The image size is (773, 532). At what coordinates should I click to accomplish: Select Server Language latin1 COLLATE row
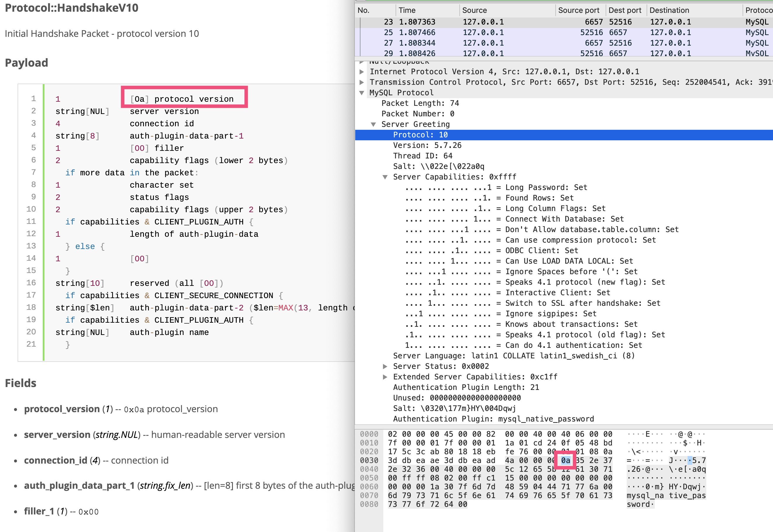pyautogui.click(x=513, y=356)
